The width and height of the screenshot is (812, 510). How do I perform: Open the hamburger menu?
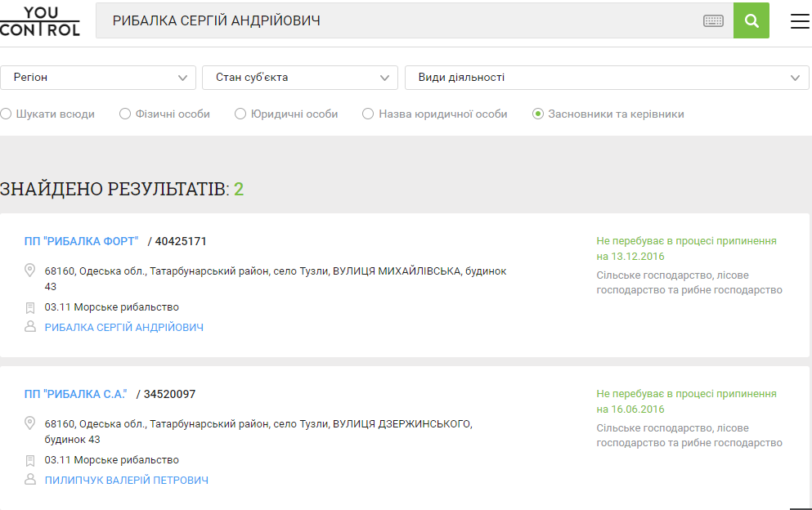(x=799, y=21)
